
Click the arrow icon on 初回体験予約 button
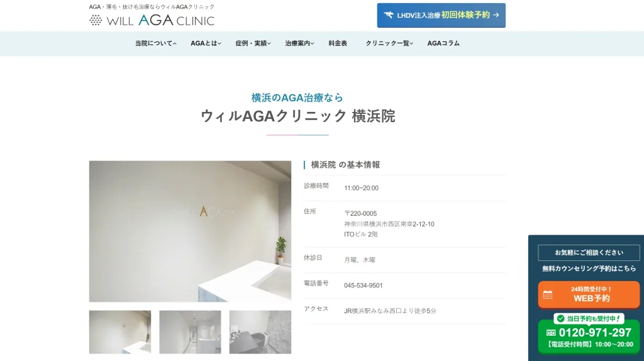[x=496, y=15]
